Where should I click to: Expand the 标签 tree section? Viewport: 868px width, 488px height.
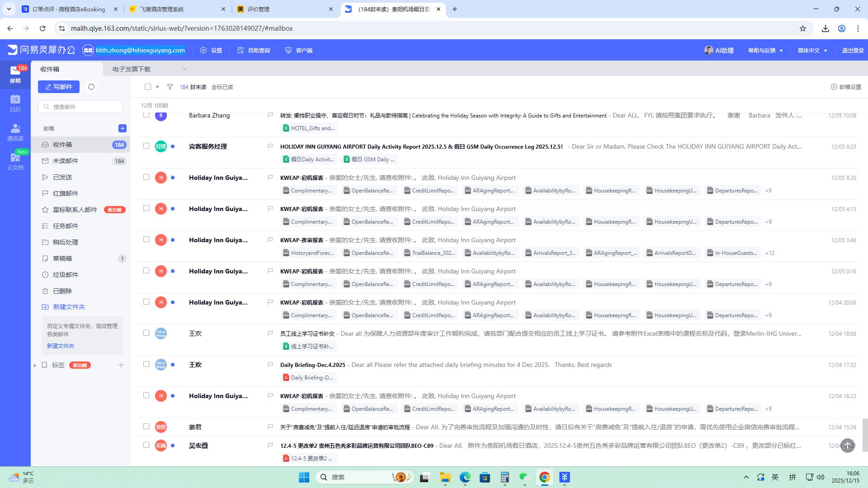point(35,365)
